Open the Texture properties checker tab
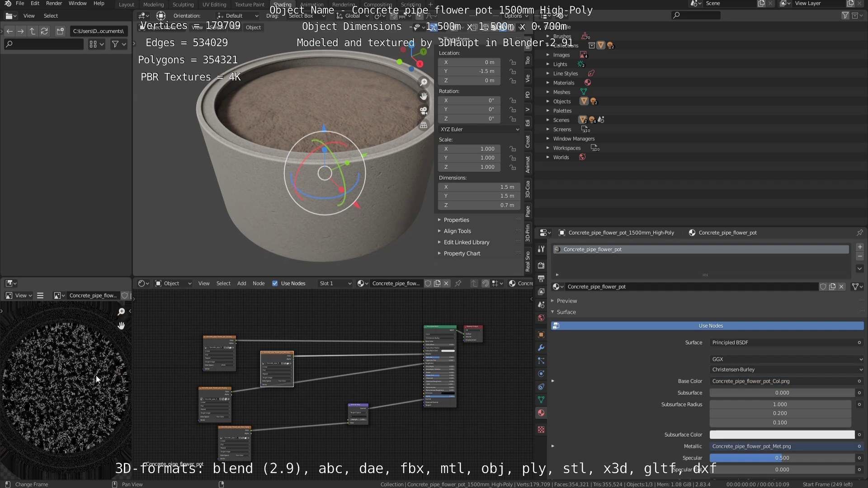The image size is (868, 488). tap(541, 430)
